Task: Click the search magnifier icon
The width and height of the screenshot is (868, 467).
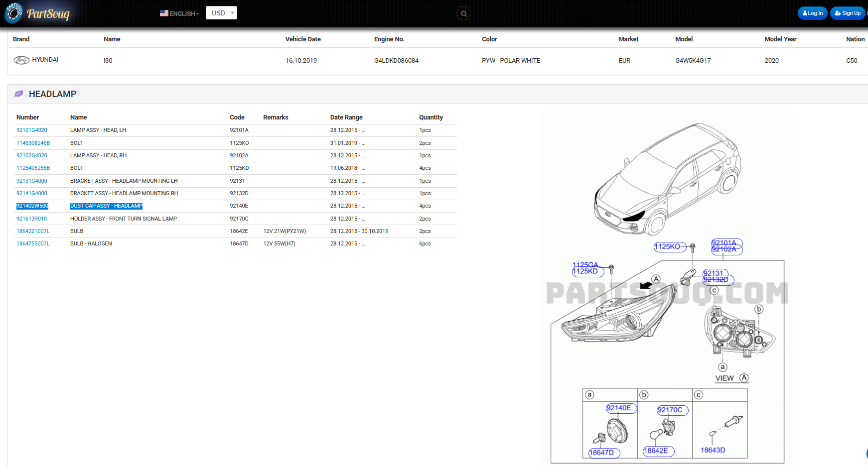Action: tap(463, 13)
